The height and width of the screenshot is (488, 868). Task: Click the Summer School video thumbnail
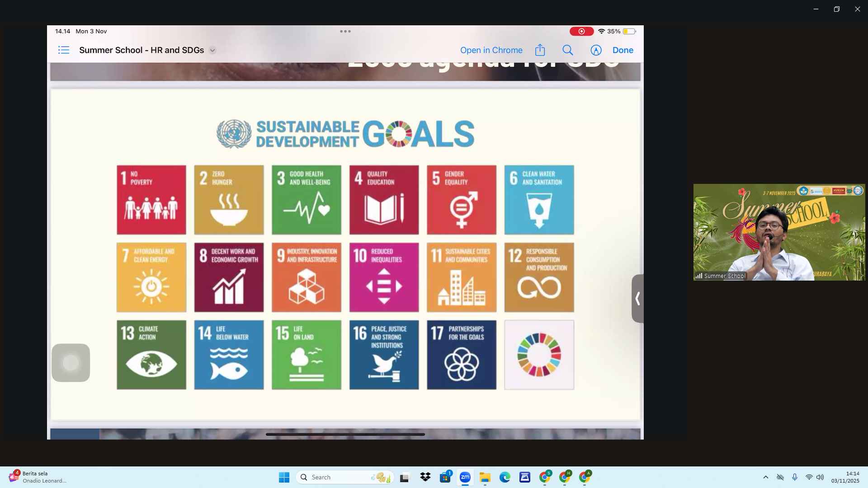click(779, 232)
